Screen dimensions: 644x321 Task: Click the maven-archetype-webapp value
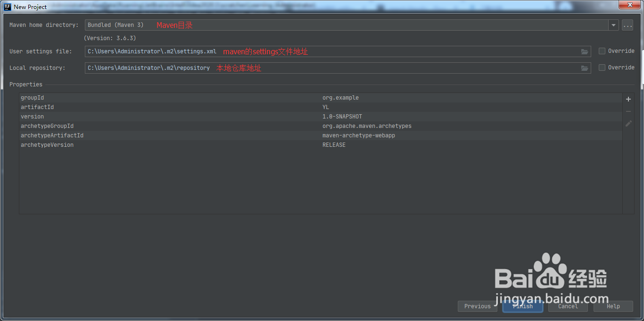tap(359, 135)
